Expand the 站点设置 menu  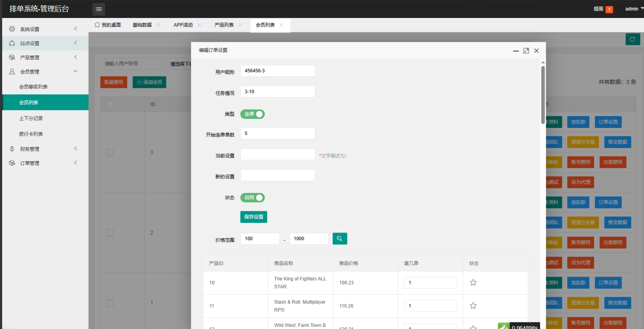tap(76, 43)
